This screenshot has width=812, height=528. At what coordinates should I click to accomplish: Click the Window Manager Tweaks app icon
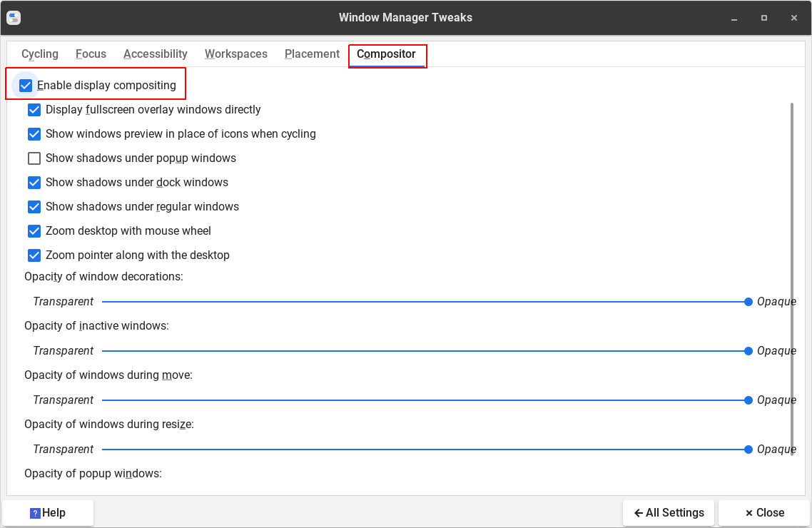14,18
